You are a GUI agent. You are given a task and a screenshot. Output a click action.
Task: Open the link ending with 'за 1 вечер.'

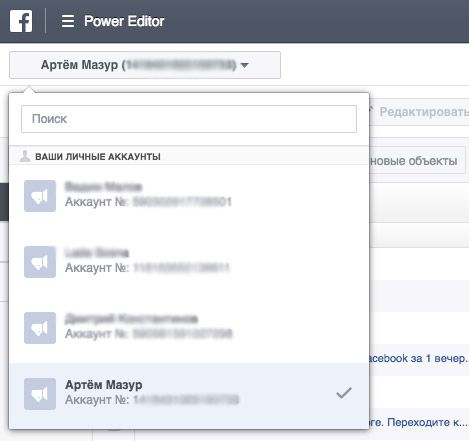tap(417, 359)
